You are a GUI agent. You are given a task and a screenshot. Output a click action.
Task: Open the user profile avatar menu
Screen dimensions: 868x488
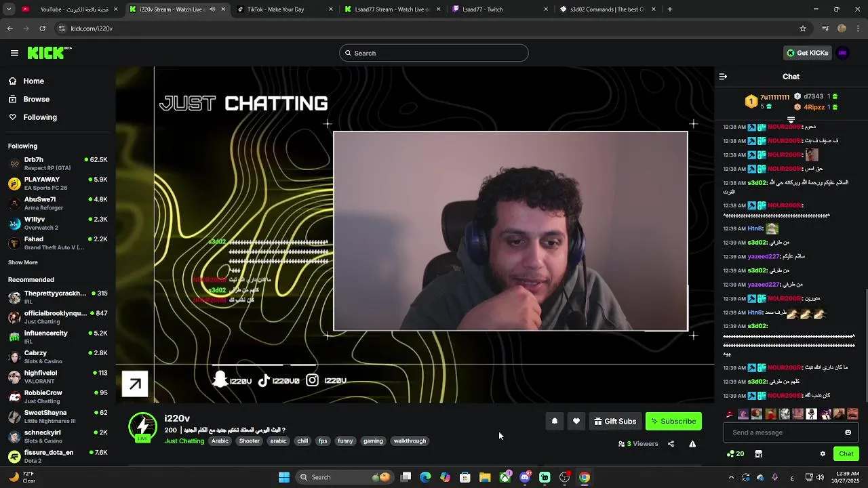pos(843,53)
